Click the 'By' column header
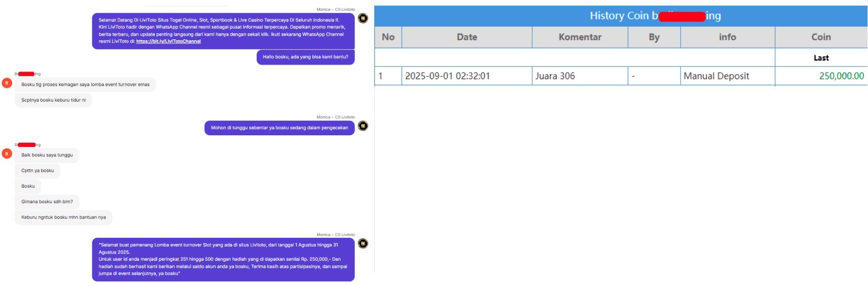 [654, 37]
